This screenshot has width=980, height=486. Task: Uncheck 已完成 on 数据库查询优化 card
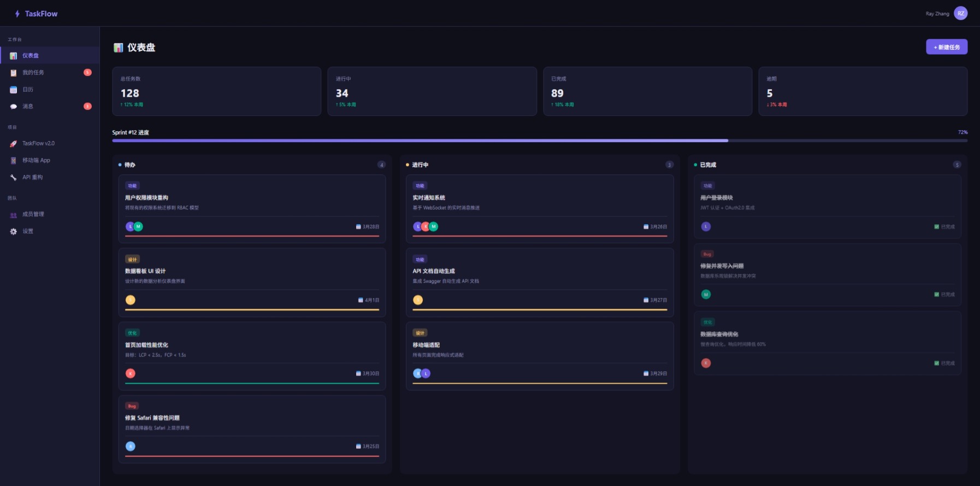[x=937, y=364]
